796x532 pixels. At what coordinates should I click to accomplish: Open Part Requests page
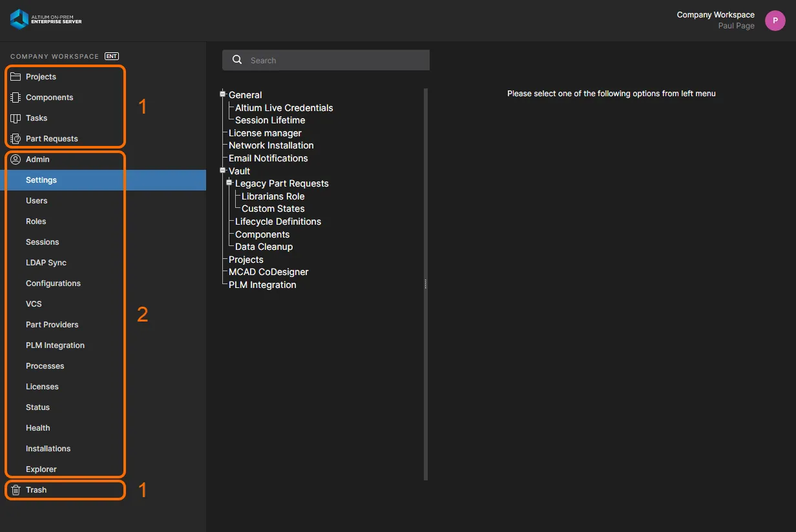point(52,139)
